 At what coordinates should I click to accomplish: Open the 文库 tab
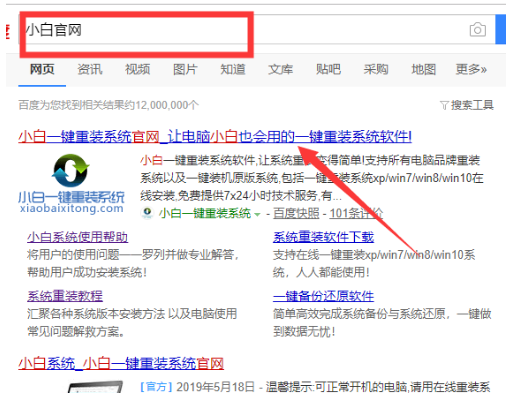(x=281, y=69)
